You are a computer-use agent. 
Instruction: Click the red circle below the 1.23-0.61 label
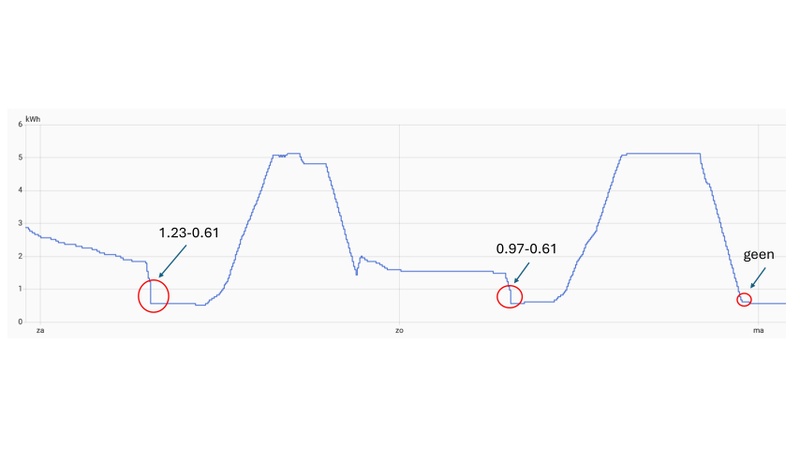tap(152, 296)
